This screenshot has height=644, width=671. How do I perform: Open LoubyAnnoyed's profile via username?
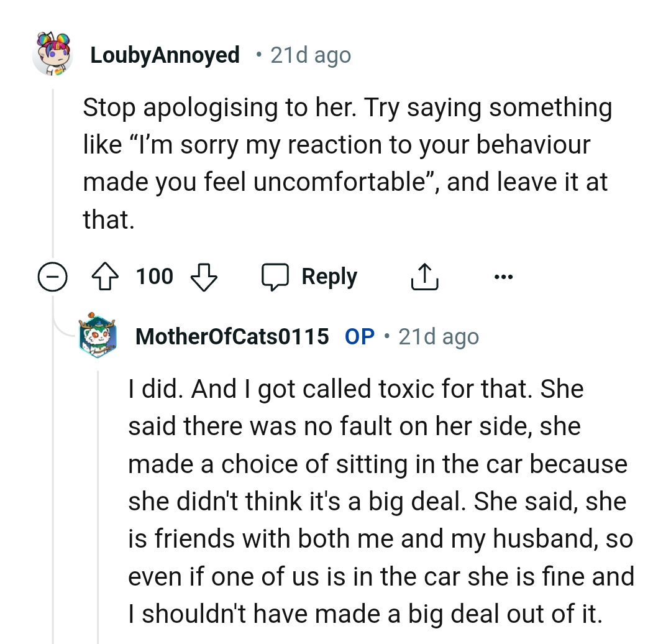[x=165, y=55]
